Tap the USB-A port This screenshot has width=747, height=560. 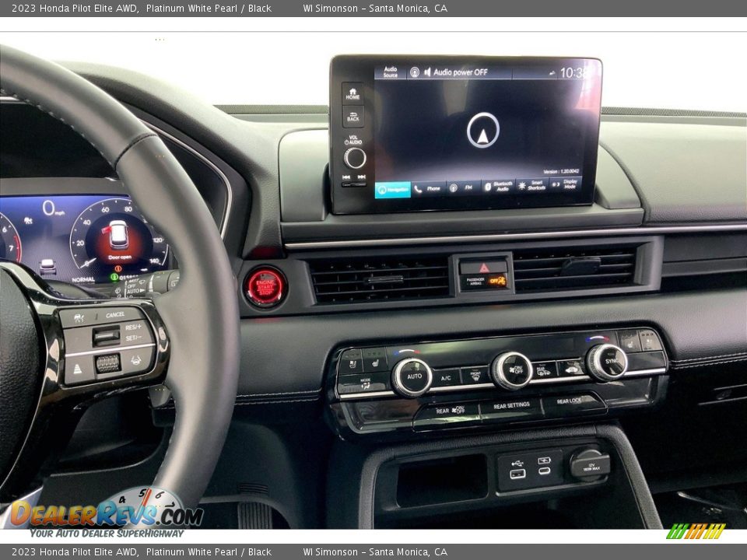[517, 474]
